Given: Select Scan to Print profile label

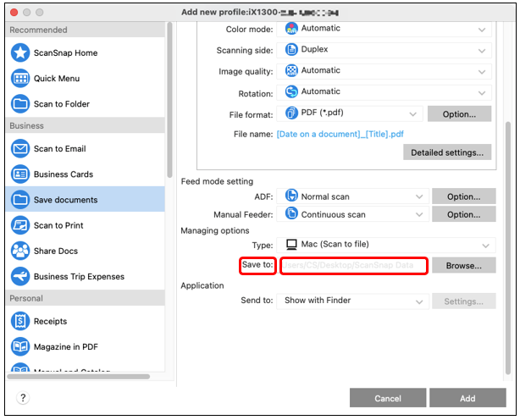Looking at the screenshot, I should click(58, 225).
